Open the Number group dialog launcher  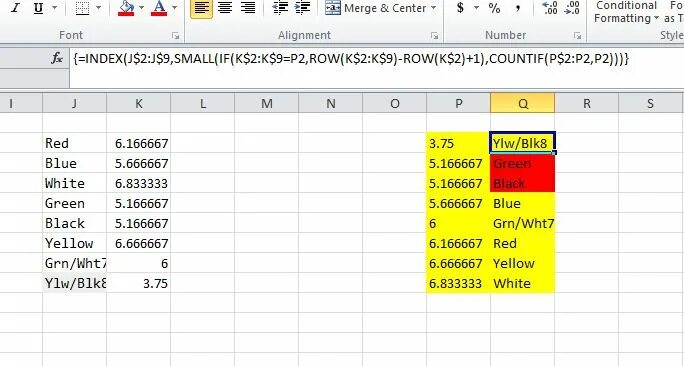[x=577, y=36]
